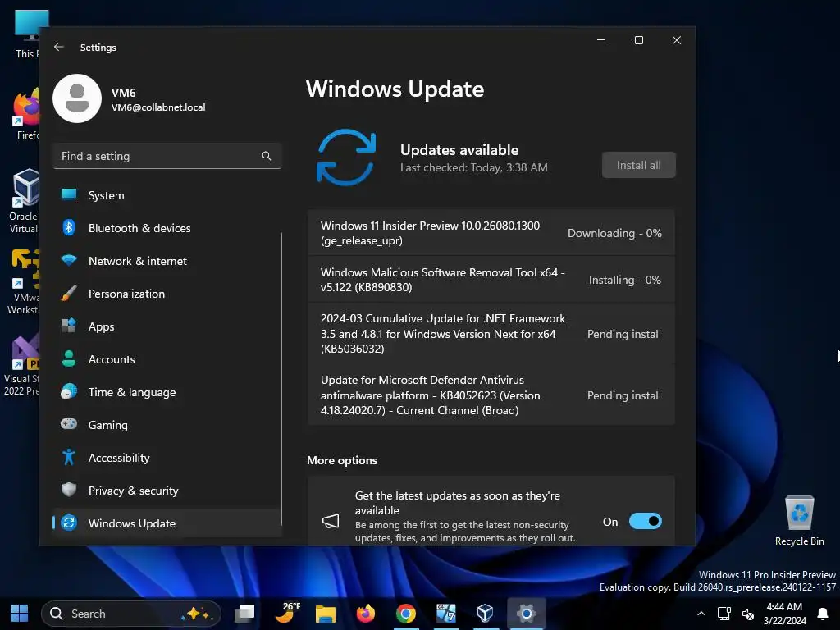Open Privacy & security settings

[x=167, y=490]
